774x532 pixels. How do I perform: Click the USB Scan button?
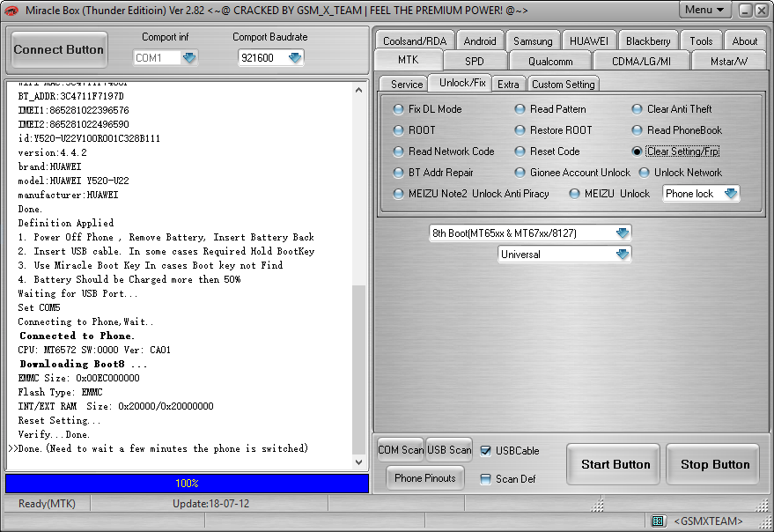click(449, 450)
